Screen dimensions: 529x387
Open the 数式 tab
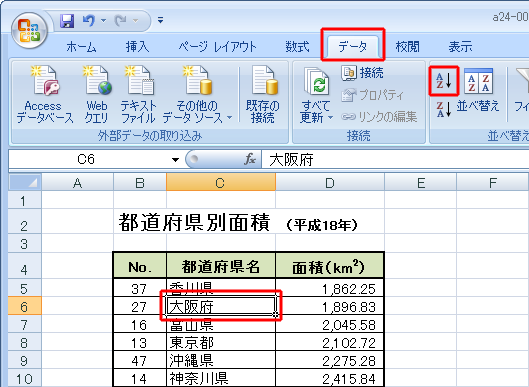(297, 47)
